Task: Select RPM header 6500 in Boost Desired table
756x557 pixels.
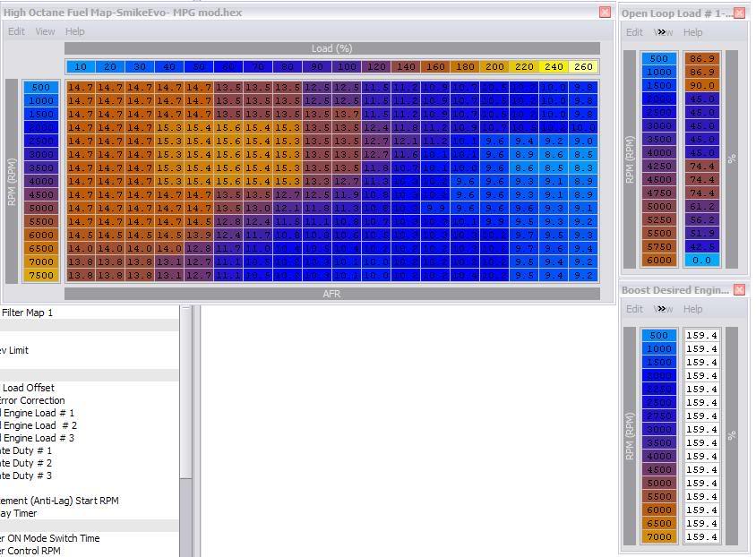Action: tap(659, 523)
